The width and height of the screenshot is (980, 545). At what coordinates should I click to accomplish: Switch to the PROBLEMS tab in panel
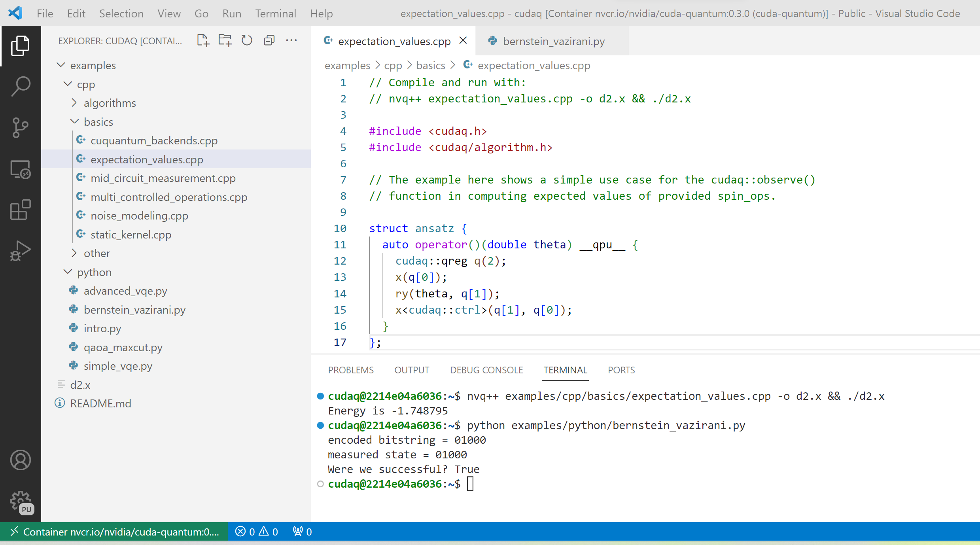(x=350, y=370)
